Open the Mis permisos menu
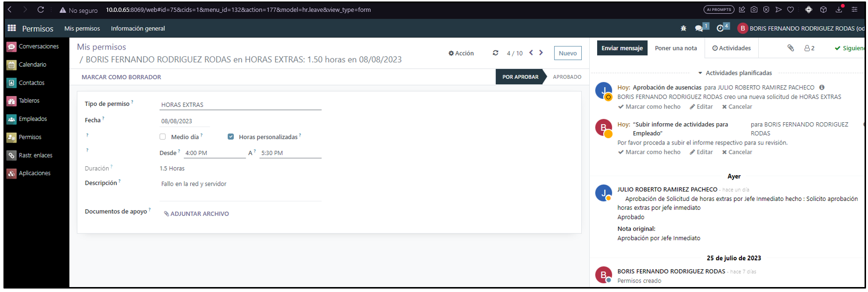 [82, 29]
